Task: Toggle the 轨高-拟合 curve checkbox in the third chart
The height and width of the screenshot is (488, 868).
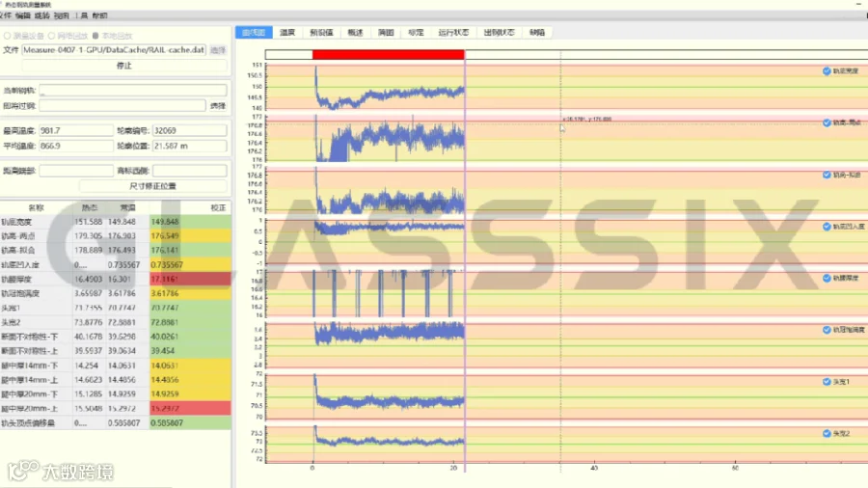Action: tap(827, 175)
